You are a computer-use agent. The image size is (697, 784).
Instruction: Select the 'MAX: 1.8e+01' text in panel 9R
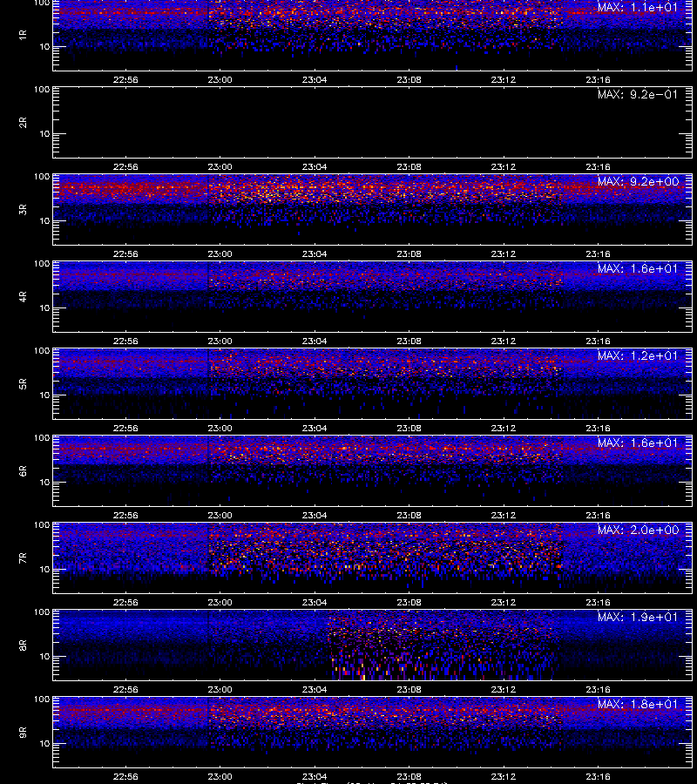pyautogui.click(x=638, y=704)
